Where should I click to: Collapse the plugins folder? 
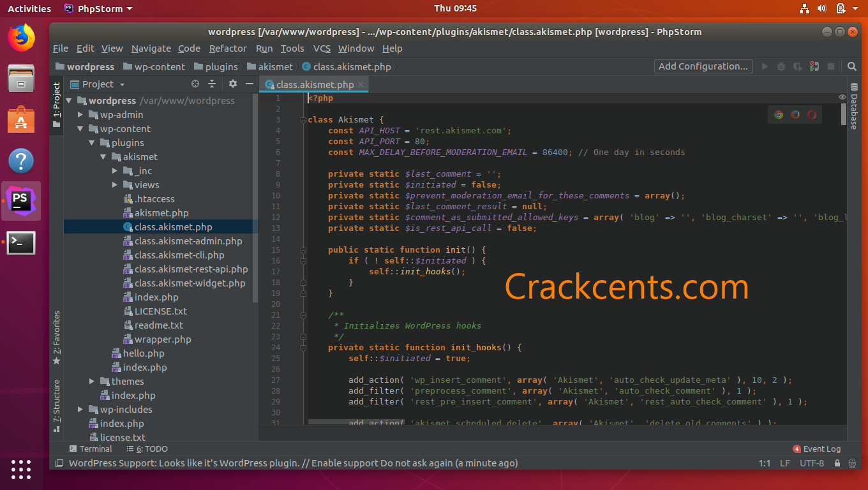(93, 143)
